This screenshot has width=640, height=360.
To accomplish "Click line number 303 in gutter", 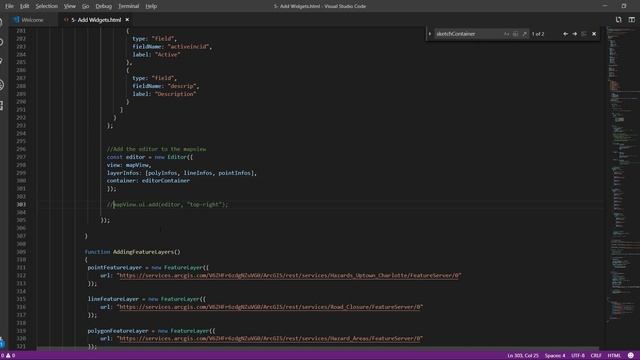I will pos(22,204).
